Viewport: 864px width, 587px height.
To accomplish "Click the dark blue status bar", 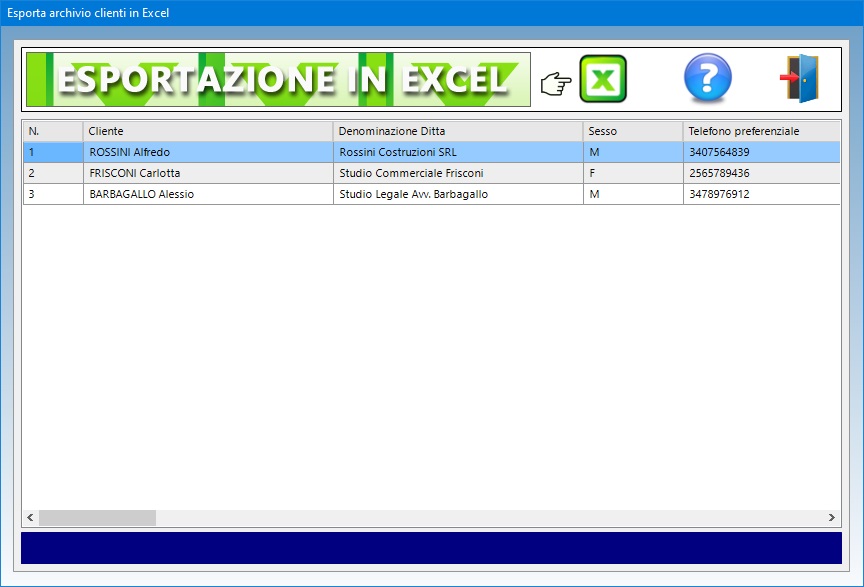I will (431, 548).
